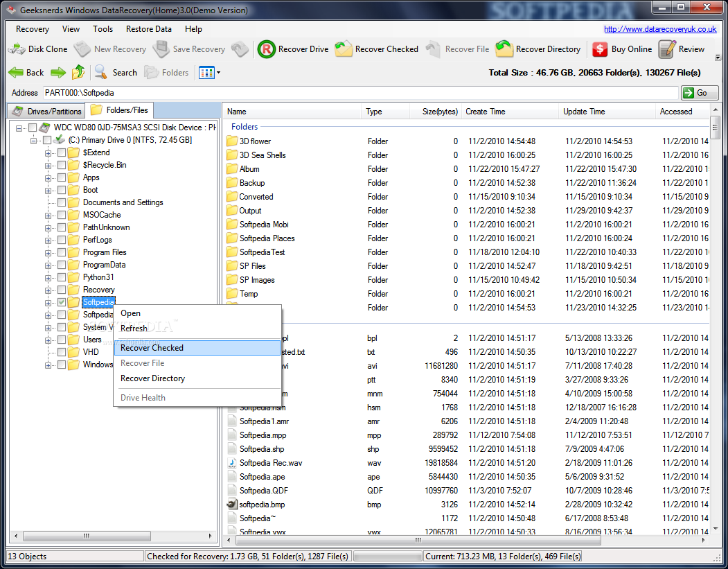Screen dimensions: 728x569
Task: Open the Recovery menu
Action: pyautogui.click(x=32, y=29)
